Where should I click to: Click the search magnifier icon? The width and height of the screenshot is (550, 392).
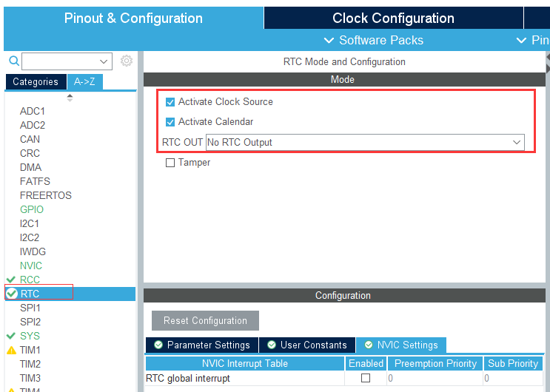(x=13, y=61)
